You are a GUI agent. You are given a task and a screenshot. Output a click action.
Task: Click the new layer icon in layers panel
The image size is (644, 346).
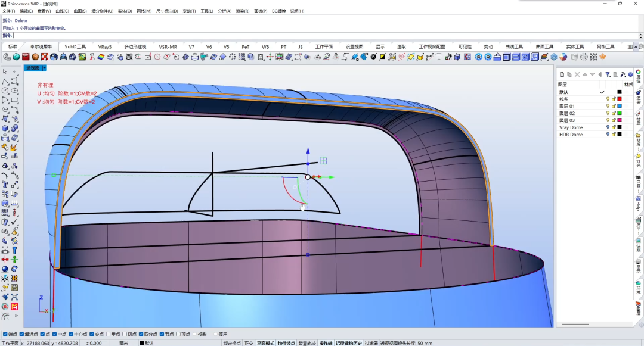coord(562,74)
